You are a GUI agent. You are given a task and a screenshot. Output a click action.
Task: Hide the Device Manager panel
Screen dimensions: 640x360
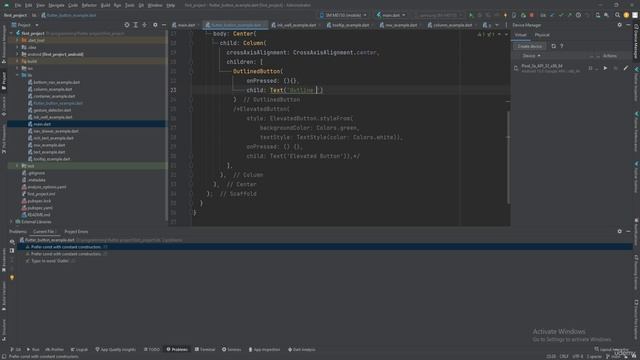628,25
